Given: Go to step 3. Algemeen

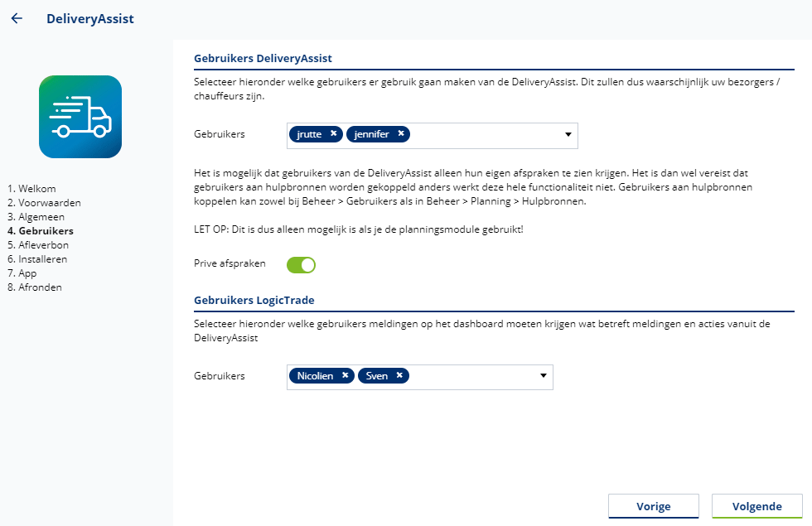Looking at the screenshot, I should (x=36, y=216).
